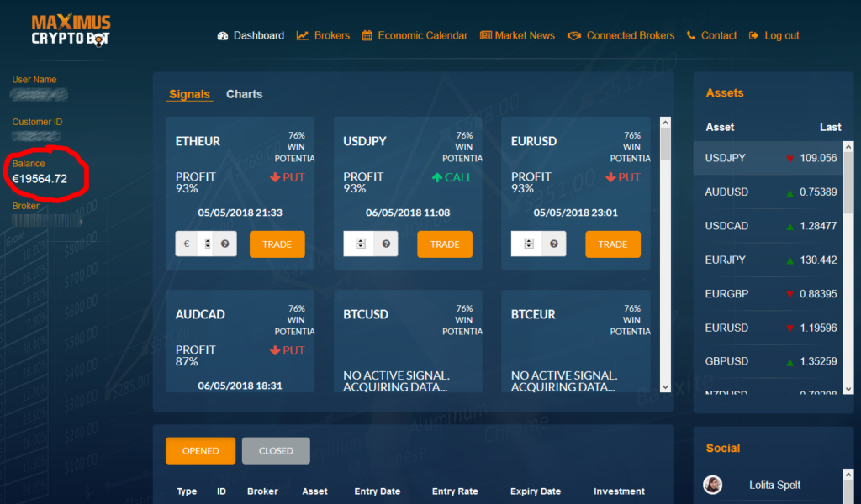
Task: Click the Type column header
Action: pos(187,491)
